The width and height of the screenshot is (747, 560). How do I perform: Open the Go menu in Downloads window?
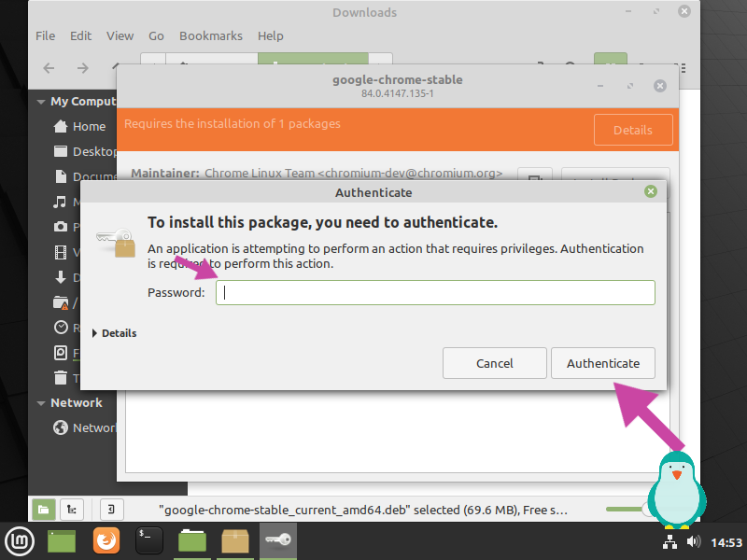tap(156, 35)
